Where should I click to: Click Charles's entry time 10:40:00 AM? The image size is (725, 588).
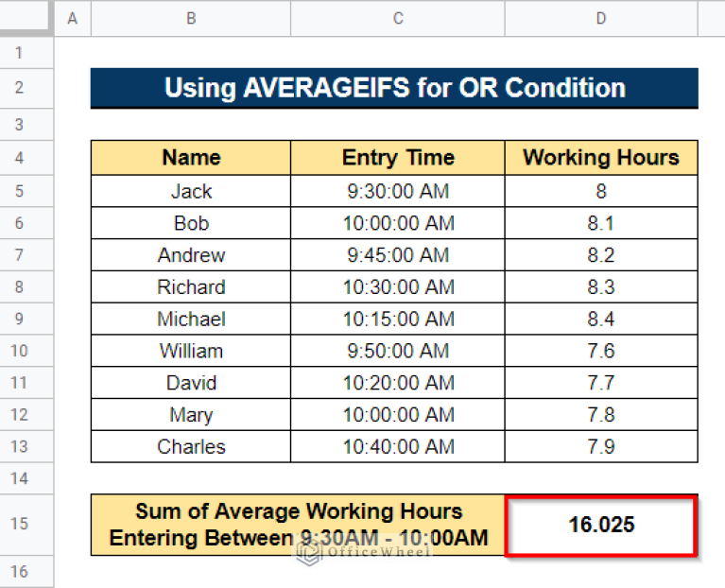pos(398,446)
